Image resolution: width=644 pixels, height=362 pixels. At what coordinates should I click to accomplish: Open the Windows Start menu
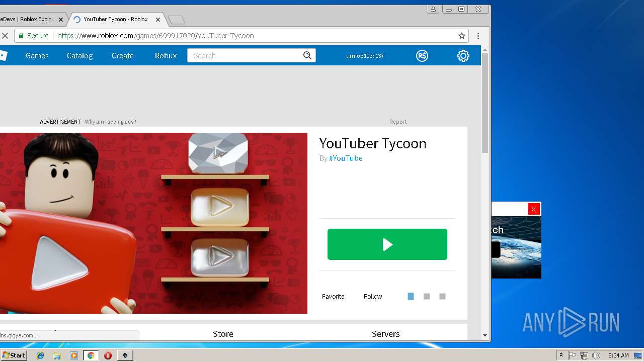[x=14, y=355]
